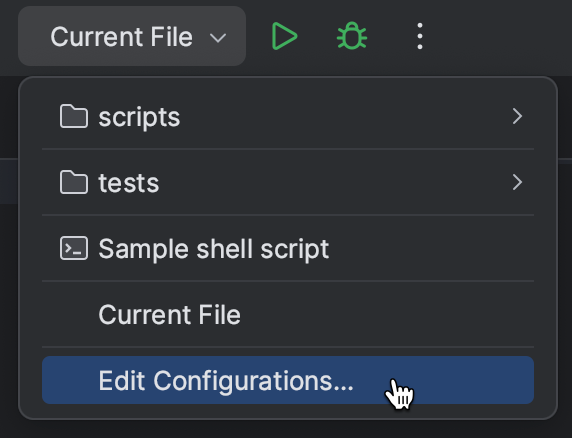Choose Sample shell script configuration
The height and width of the screenshot is (438, 572).
(288, 248)
